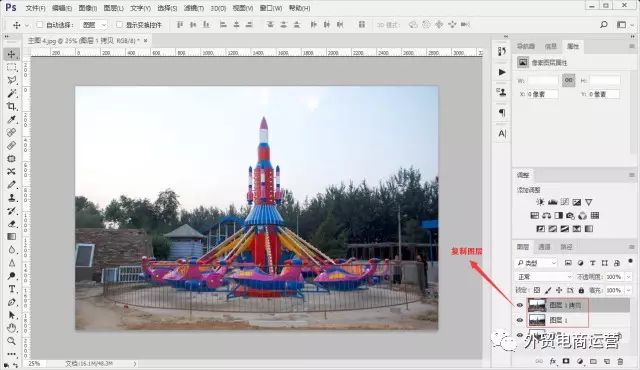
Task: Select the Horizontal Type tool
Action: [x=11, y=289]
